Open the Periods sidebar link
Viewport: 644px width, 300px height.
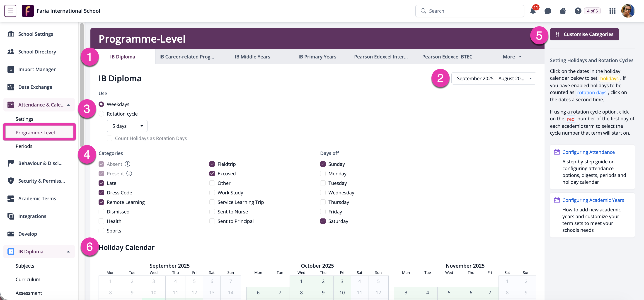(24, 146)
